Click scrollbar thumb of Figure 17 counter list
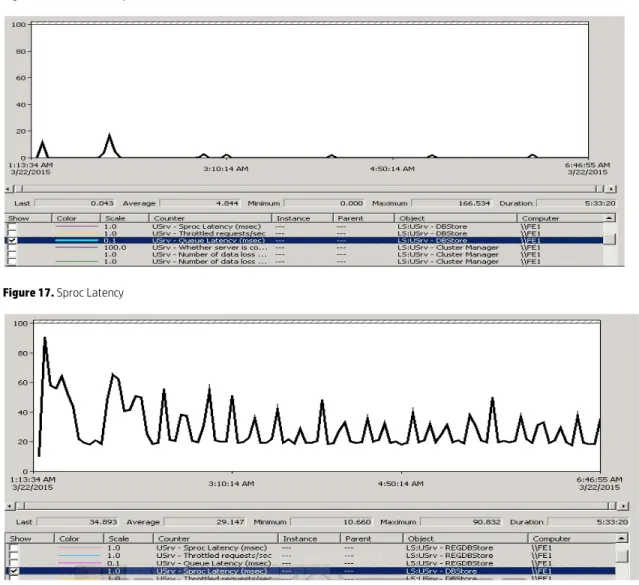The height and width of the screenshot is (585, 639). pyautogui.click(x=621, y=556)
